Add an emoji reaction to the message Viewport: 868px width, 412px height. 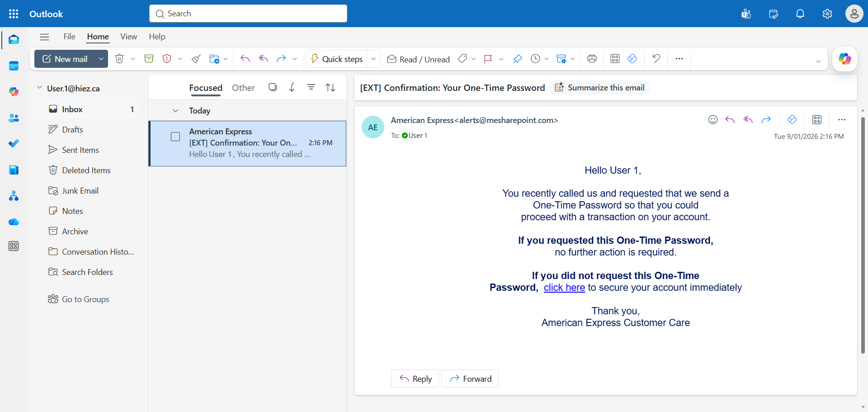[x=713, y=119]
